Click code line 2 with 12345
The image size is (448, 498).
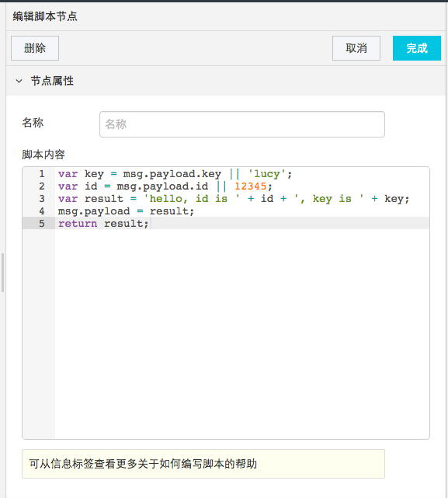pyautogui.click(x=165, y=186)
